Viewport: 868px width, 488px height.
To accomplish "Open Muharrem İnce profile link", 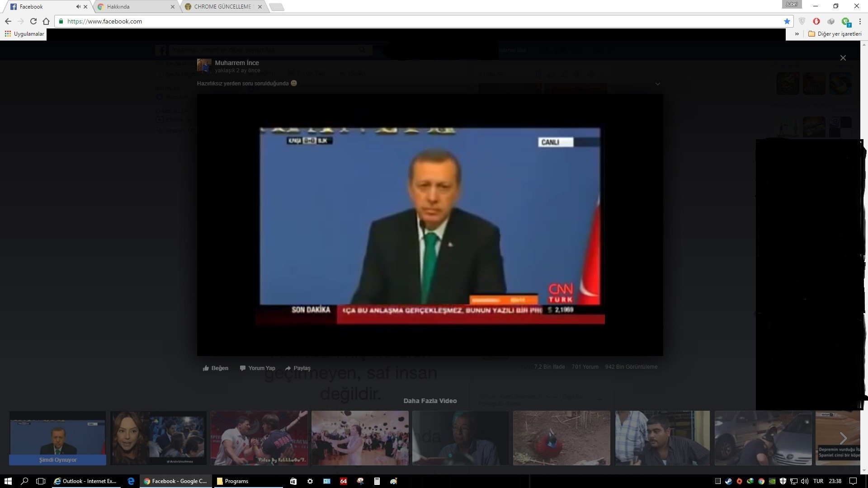I will point(237,63).
